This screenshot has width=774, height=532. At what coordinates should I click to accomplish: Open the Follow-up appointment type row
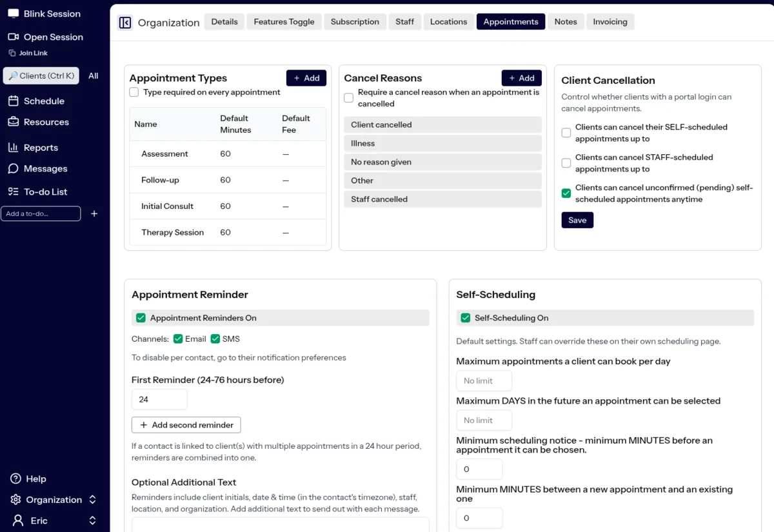[x=228, y=180]
